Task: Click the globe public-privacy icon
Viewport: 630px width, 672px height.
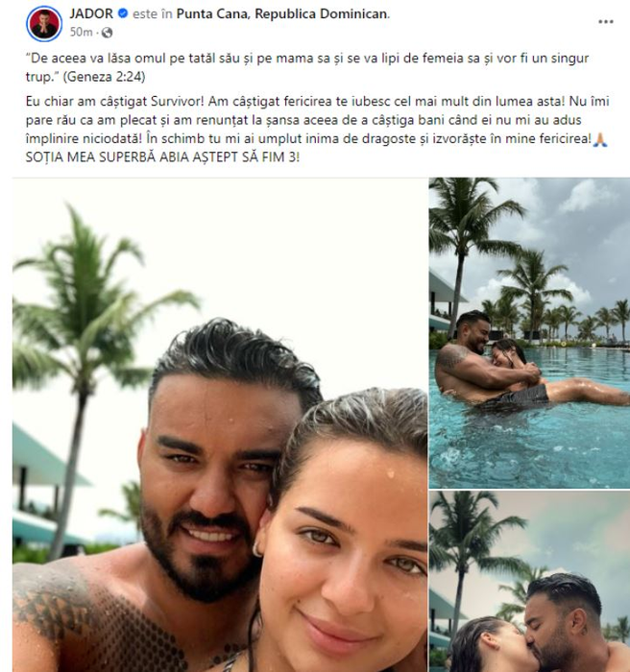Action: click(108, 33)
